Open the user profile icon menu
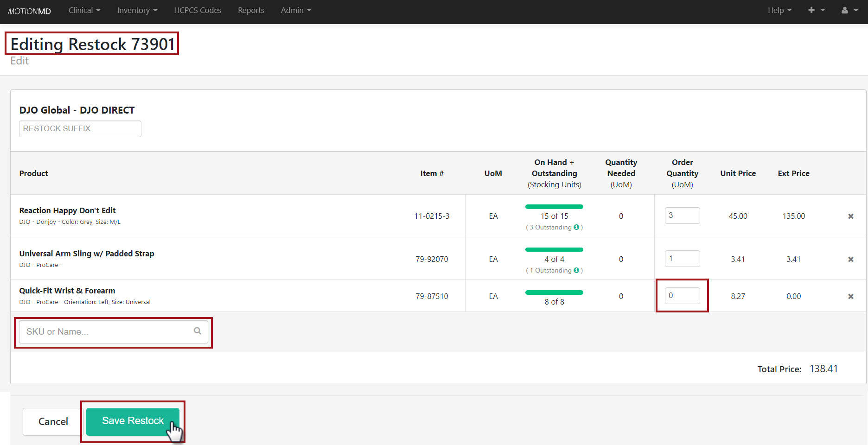 tap(849, 10)
